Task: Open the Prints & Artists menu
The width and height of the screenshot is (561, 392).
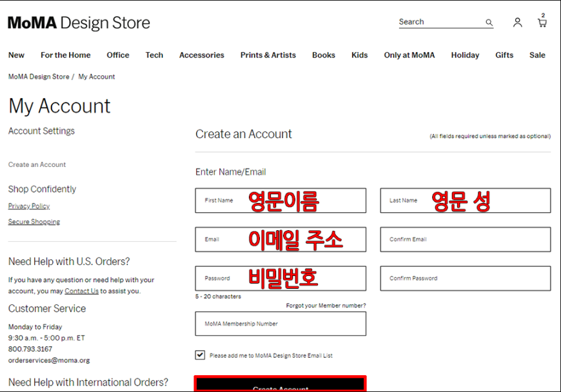Action: 268,55
